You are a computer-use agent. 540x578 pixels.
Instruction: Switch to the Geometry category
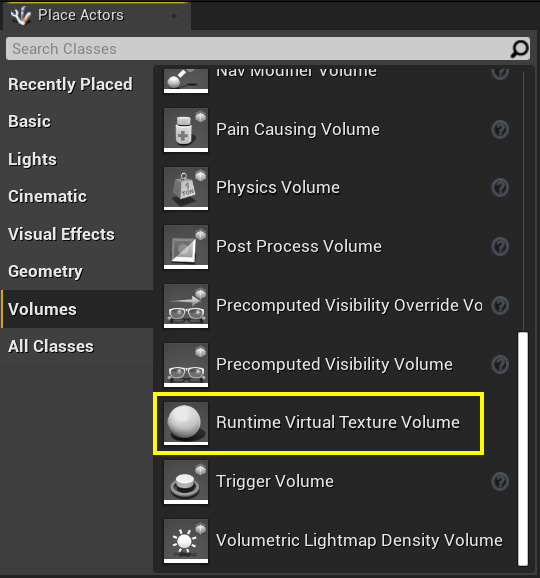[77, 271]
